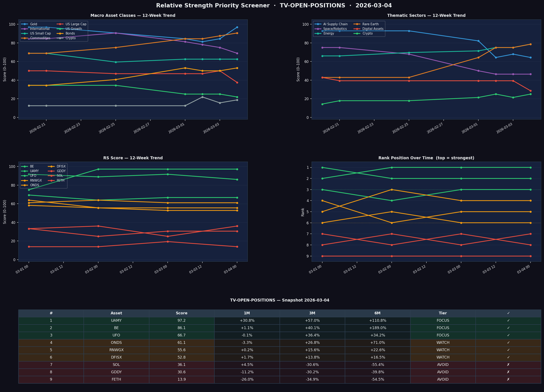The width and height of the screenshot is (544, 392).
Task: Click the FETH legend entry
Action: [x=60, y=180]
